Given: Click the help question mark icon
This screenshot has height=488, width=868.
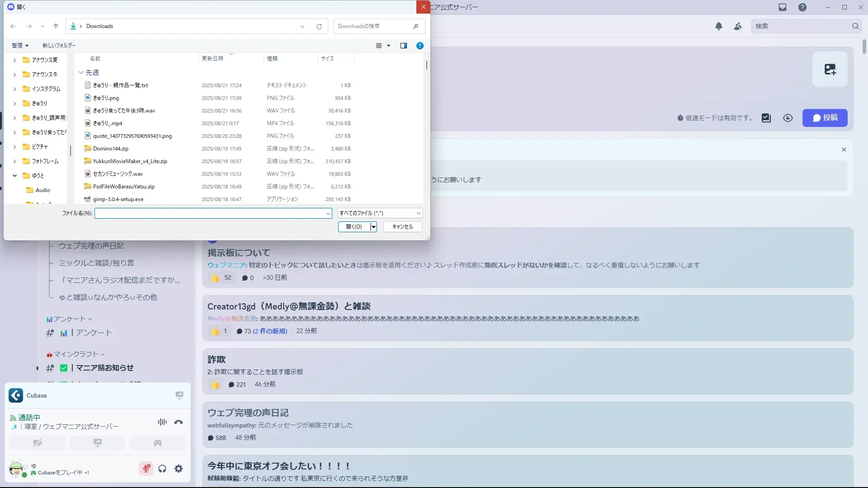Looking at the screenshot, I should (802, 7).
